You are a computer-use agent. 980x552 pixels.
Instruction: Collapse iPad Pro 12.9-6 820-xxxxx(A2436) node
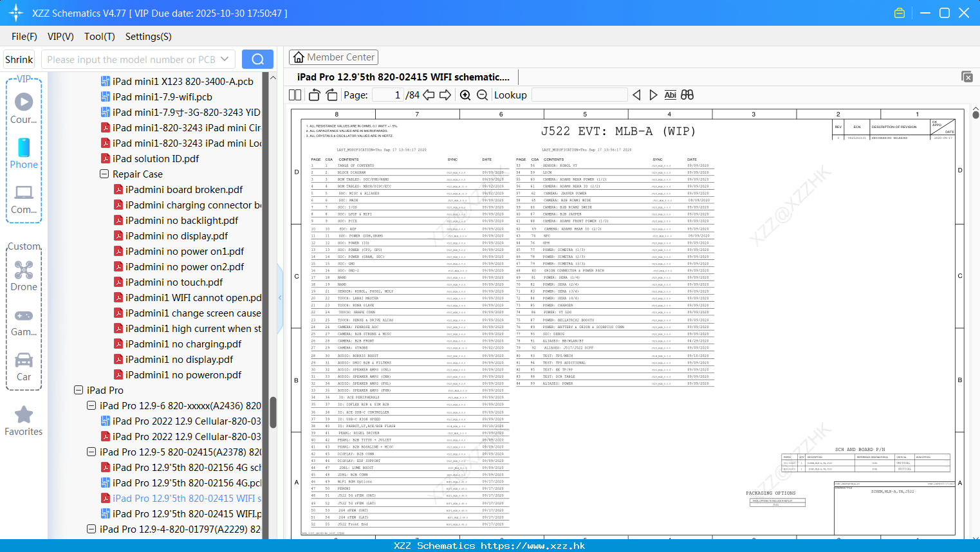point(91,406)
